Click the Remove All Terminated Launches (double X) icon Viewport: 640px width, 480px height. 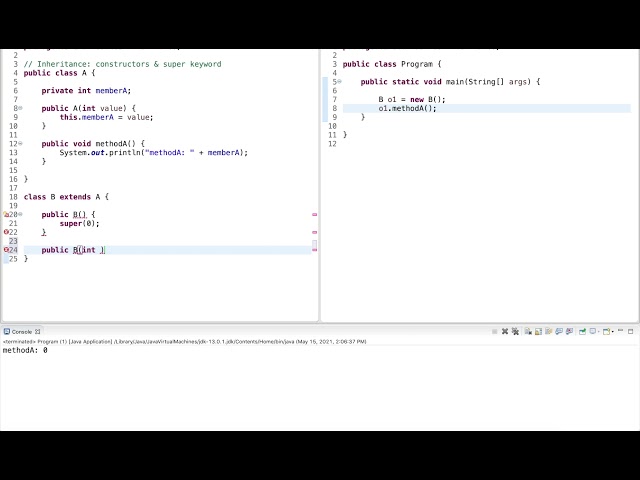[516, 331]
